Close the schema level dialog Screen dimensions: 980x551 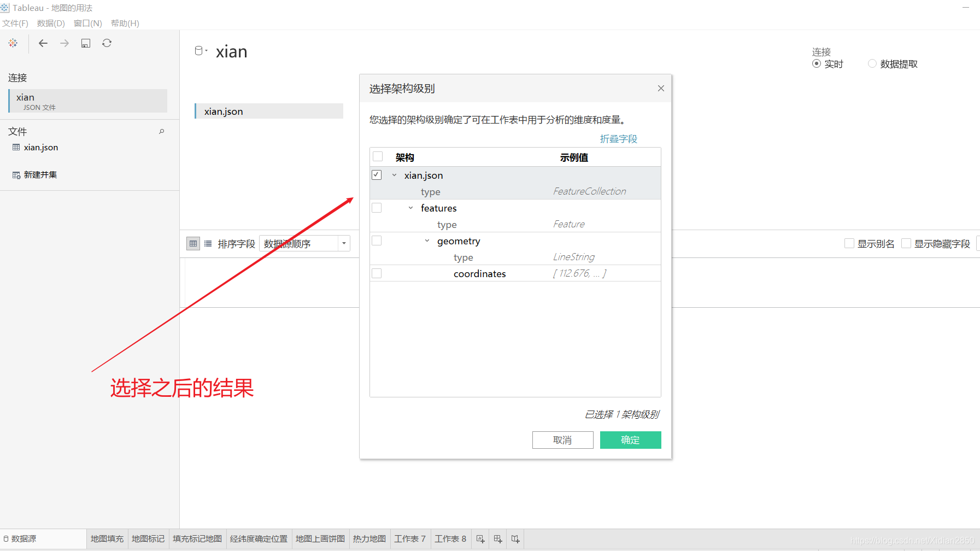pyautogui.click(x=661, y=88)
